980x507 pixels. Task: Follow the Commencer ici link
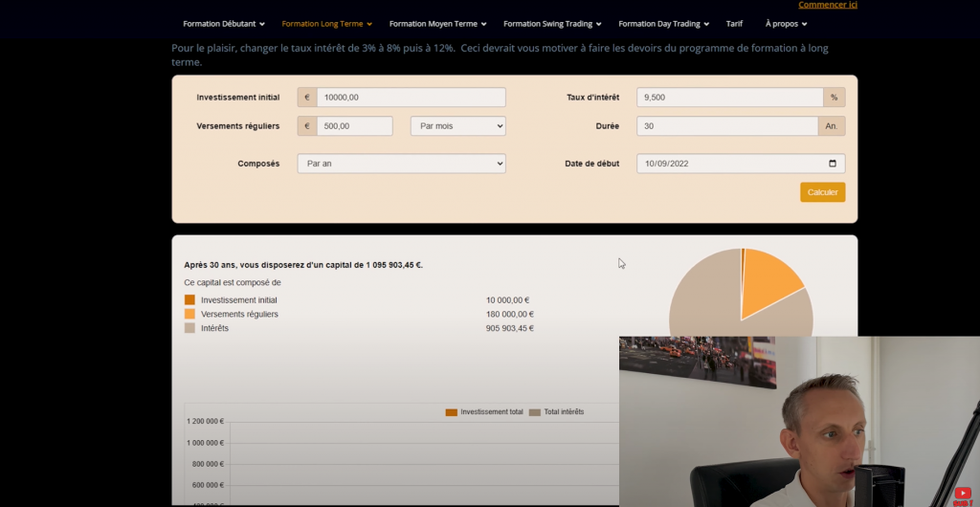(x=828, y=5)
